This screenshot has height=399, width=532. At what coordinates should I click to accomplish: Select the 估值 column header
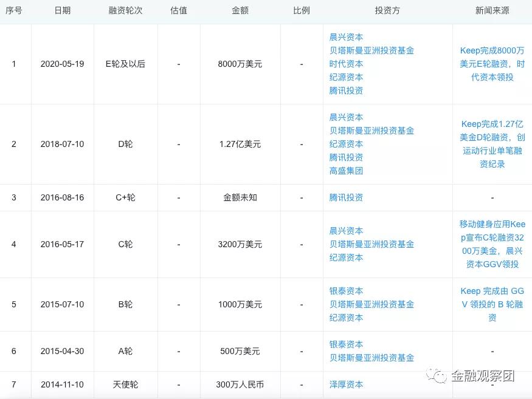[x=179, y=10]
